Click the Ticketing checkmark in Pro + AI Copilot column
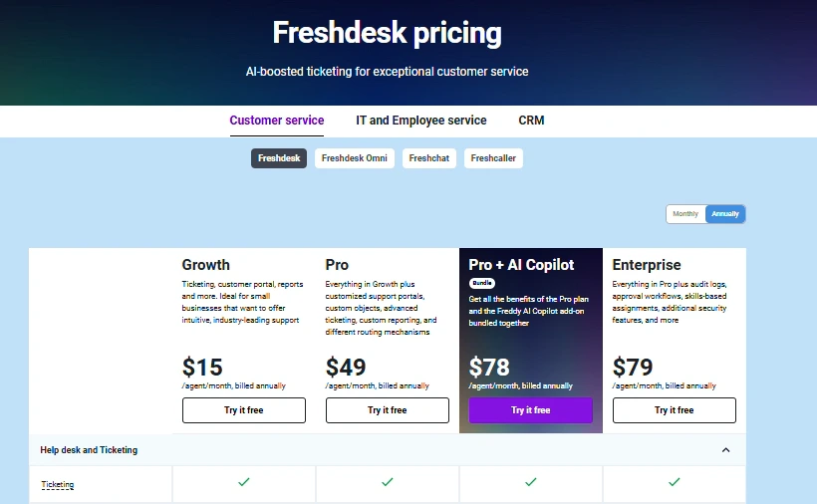Image resolution: width=817 pixels, height=504 pixels. pyautogui.click(x=530, y=482)
